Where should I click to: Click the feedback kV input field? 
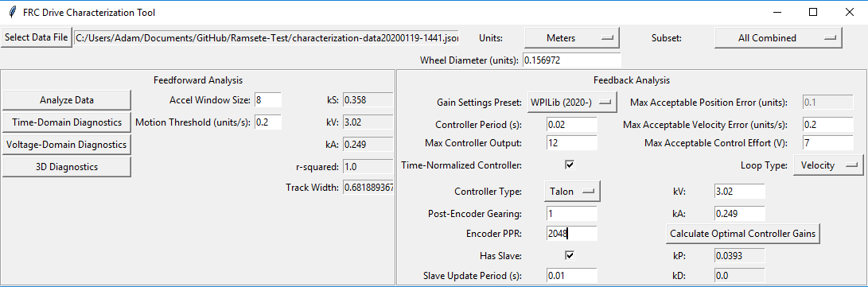740,192
